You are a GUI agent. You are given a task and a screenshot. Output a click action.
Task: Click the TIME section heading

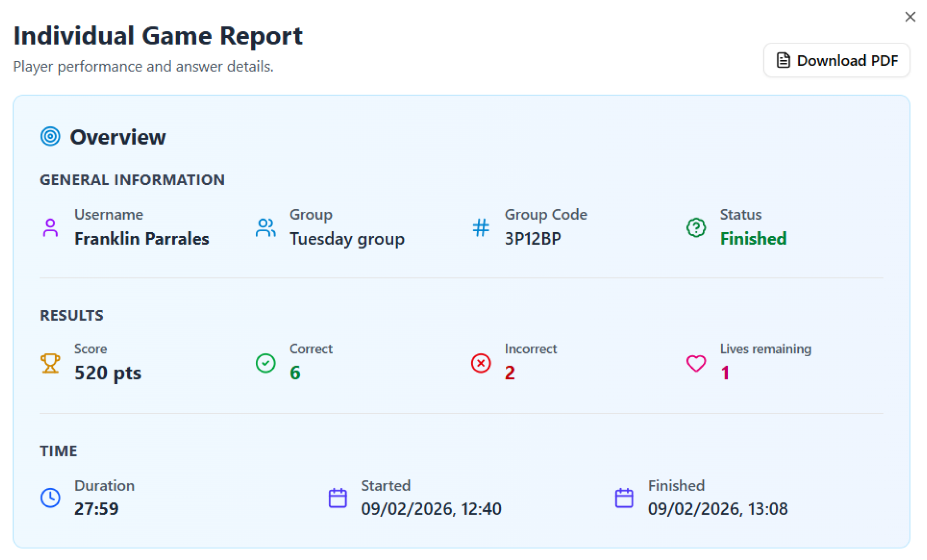pyautogui.click(x=58, y=451)
